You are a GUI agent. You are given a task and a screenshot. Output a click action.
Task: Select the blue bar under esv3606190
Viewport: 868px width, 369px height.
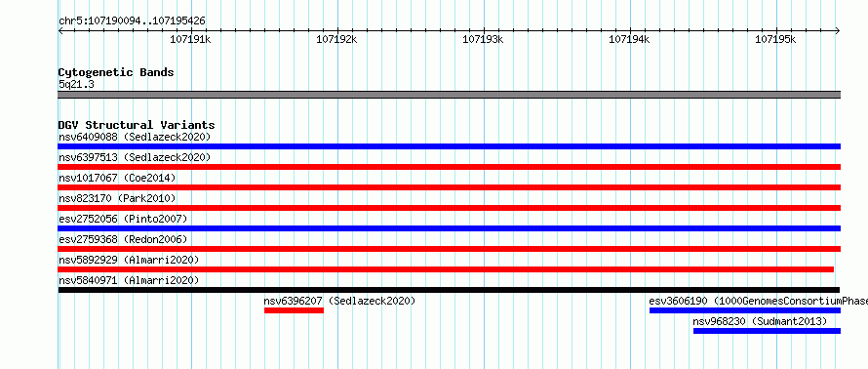coord(745,310)
